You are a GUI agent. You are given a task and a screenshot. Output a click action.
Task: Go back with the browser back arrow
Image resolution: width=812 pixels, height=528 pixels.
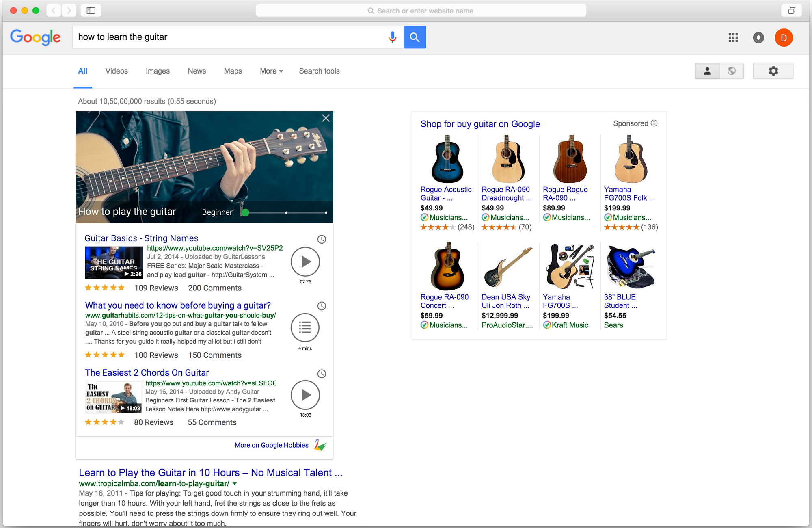(x=54, y=11)
